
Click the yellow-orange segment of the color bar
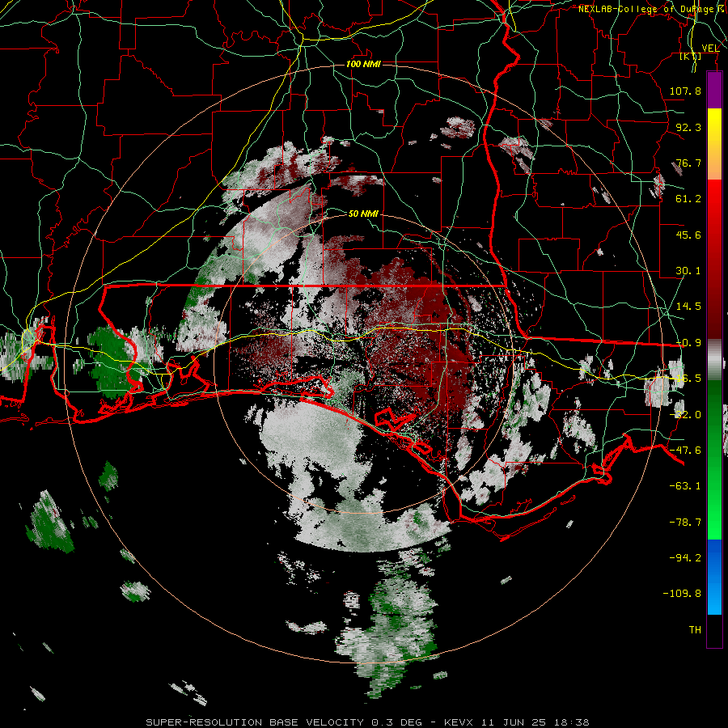click(x=714, y=144)
